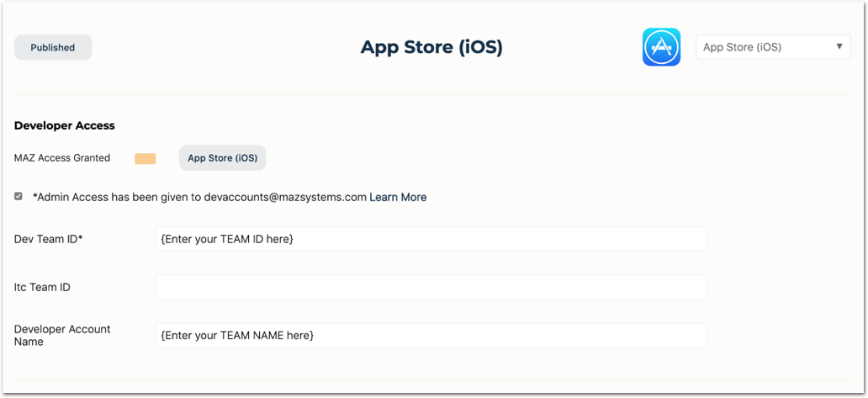Viewport: 868px width, 398px height.
Task: Focus the Dev Team ID input field
Action: click(x=431, y=239)
